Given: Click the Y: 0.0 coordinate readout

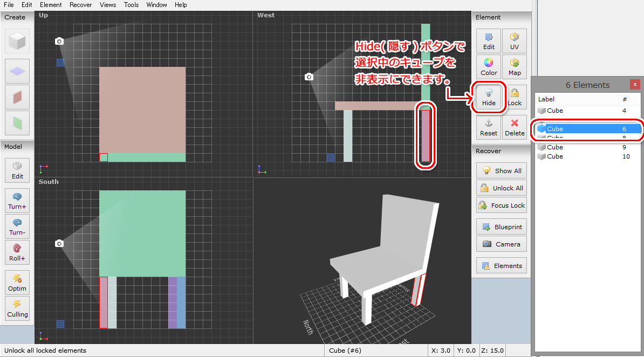Looking at the screenshot, I should 466,351.
